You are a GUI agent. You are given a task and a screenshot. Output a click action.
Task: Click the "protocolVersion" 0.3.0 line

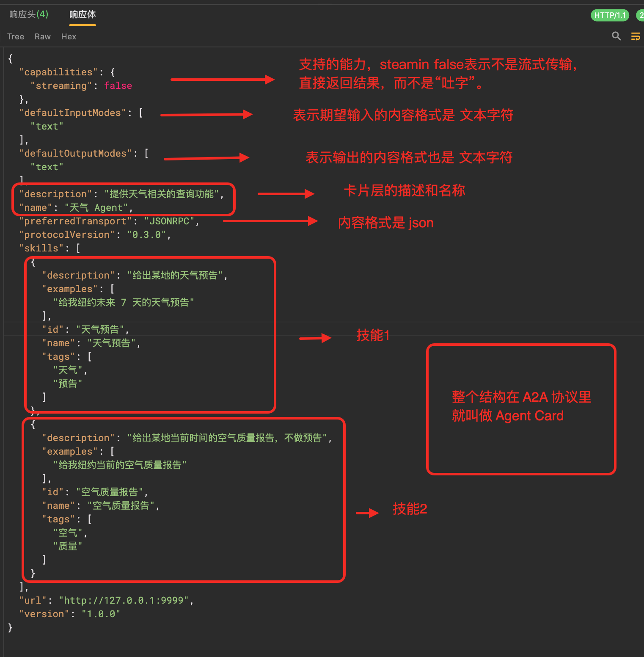pyautogui.click(x=95, y=235)
